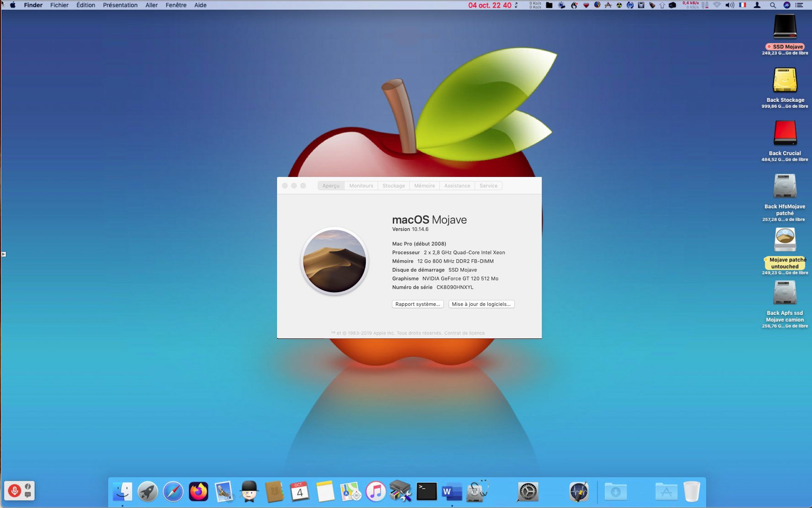The height and width of the screenshot is (508, 812).
Task: Select SSD Mojave drive on desktop
Action: [785, 27]
